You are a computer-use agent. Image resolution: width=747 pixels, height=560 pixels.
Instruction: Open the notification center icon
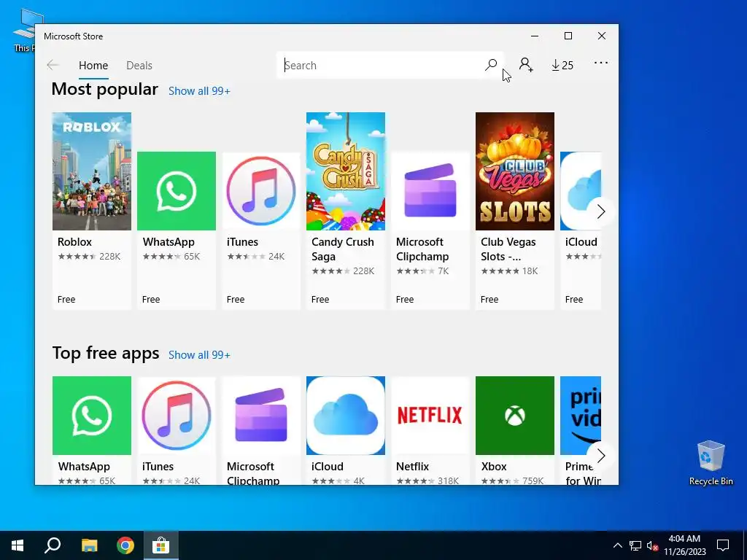pos(723,545)
